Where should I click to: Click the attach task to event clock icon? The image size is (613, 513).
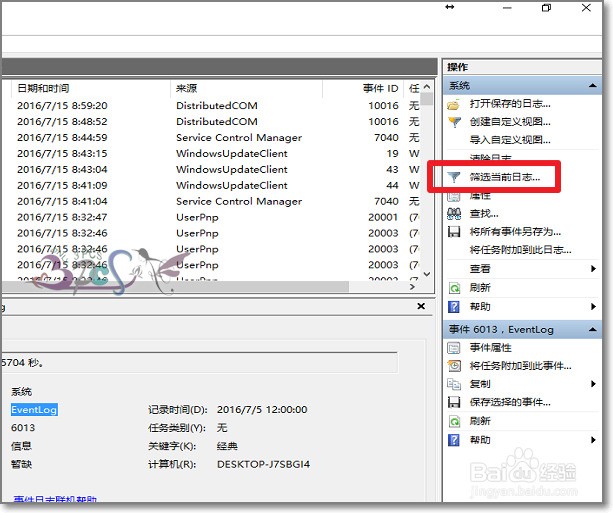click(x=454, y=366)
